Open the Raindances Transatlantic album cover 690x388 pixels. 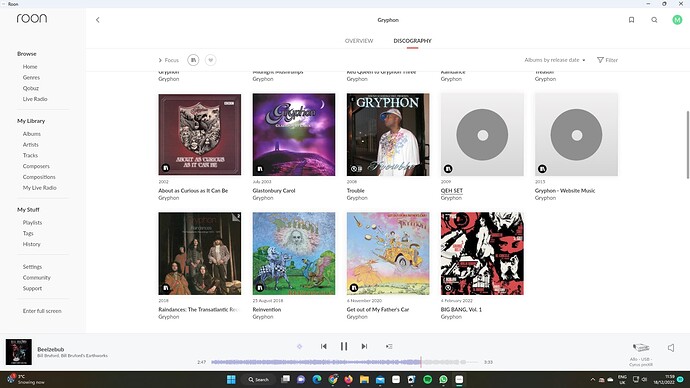click(x=200, y=253)
